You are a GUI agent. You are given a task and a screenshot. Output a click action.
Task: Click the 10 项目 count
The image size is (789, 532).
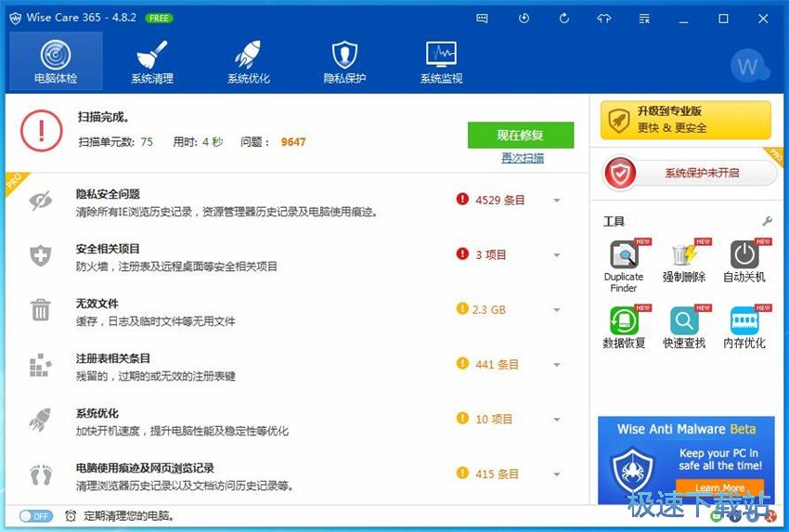494,420
